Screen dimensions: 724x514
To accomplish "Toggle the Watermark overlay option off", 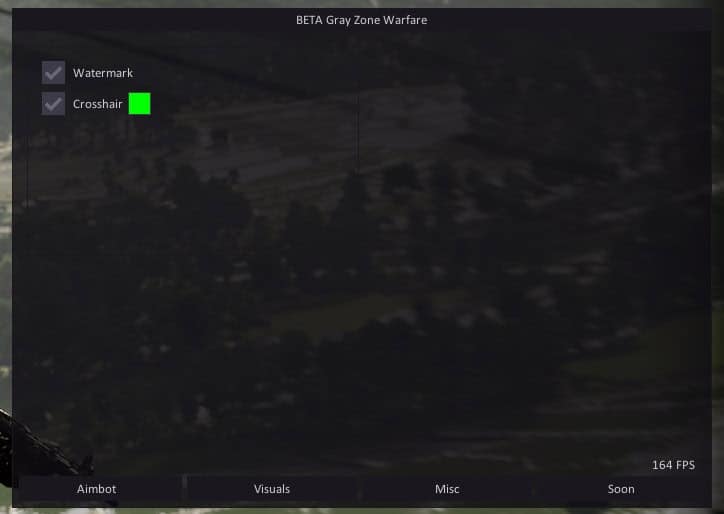I will (x=53, y=73).
